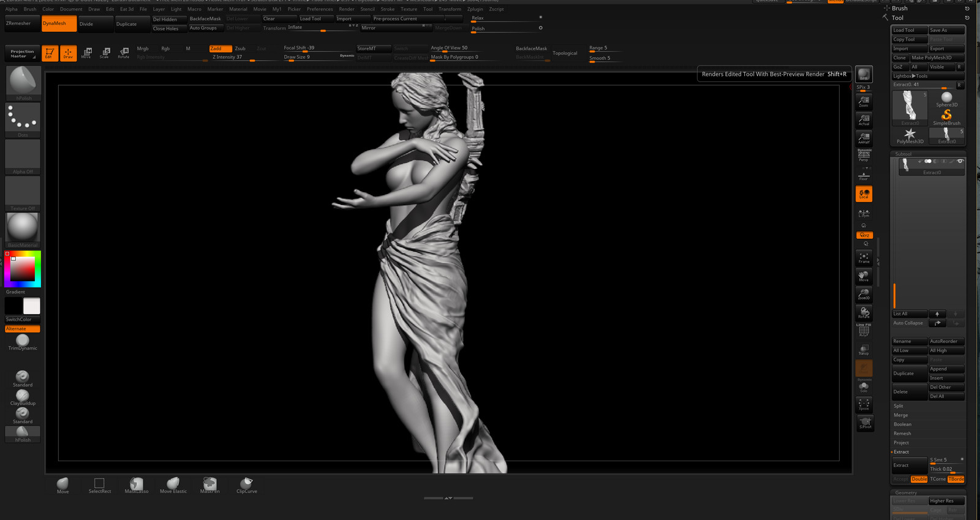This screenshot has width=980, height=520.
Task: Click the Rotate view icon in the right shelf
Action: point(864,313)
